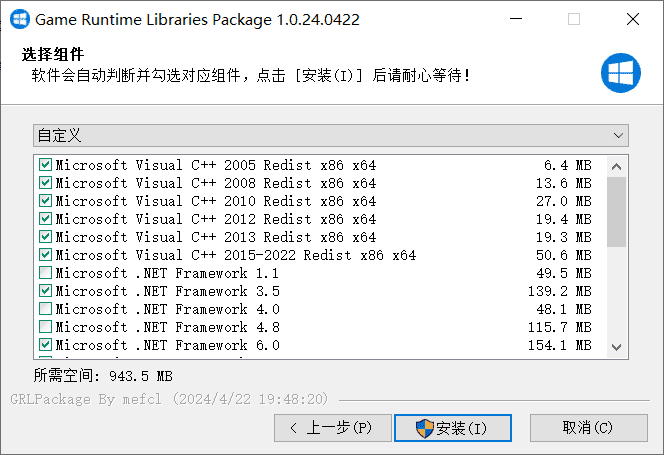Click the component list scrollbar thumb

click(x=617, y=212)
